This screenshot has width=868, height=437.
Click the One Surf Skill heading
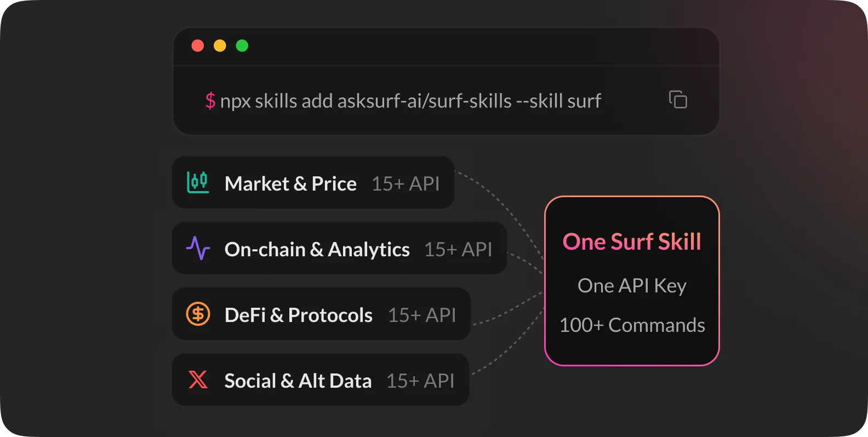(632, 242)
